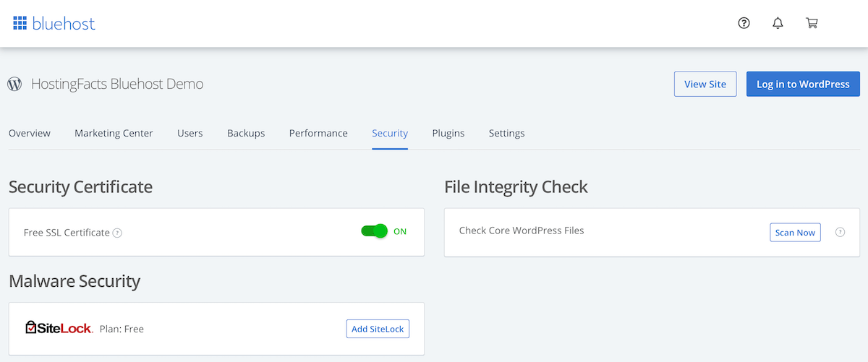Open the Settings tab
Image resolution: width=868 pixels, height=362 pixels.
[x=506, y=133]
